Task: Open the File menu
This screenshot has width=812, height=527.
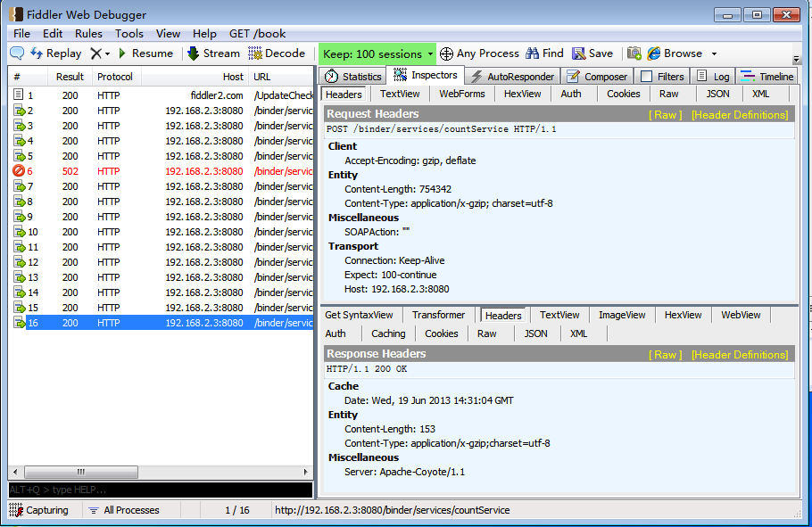Action: 21,34
